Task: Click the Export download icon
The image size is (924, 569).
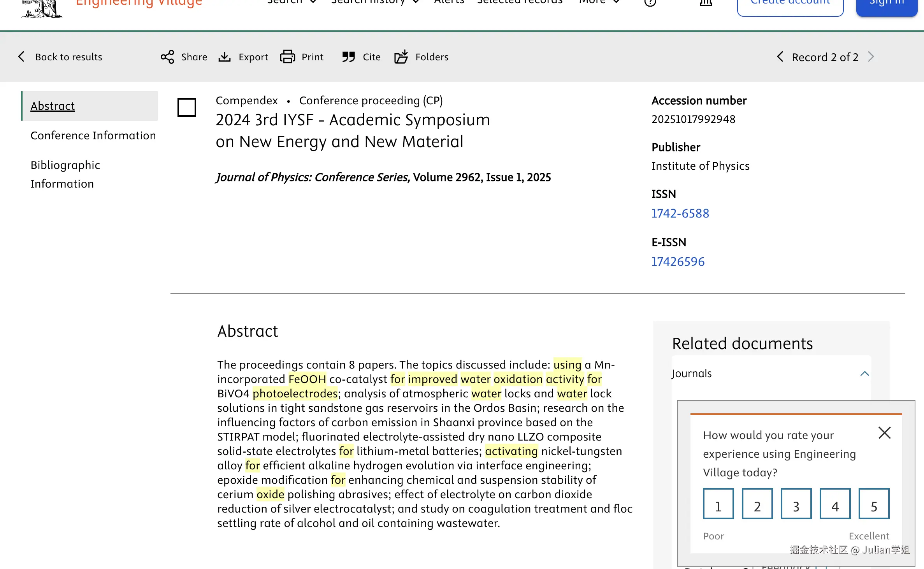Action: (224, 57)
